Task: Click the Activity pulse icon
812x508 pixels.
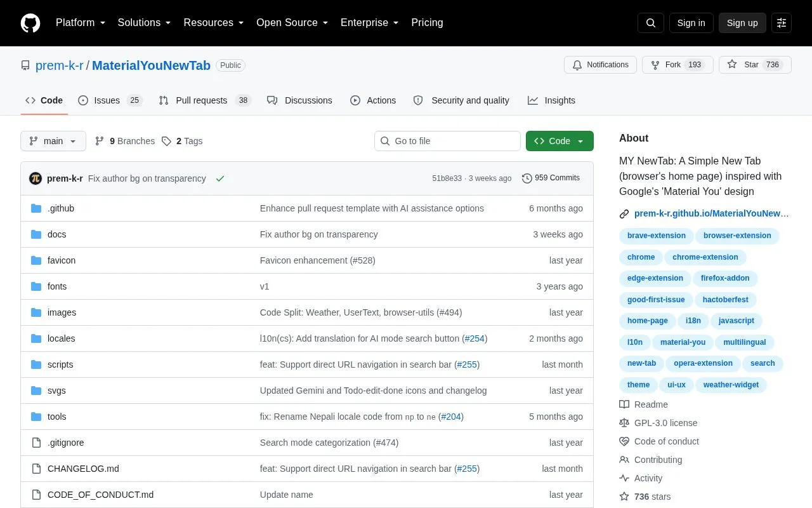Action: coord(624,478)
